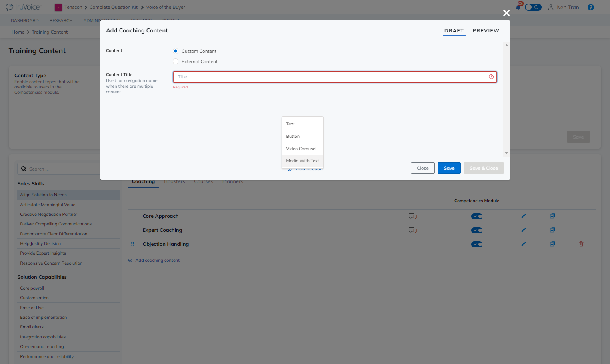Select Creative Negotiation Partner skill
610x364 pixels.
point(68,215)
